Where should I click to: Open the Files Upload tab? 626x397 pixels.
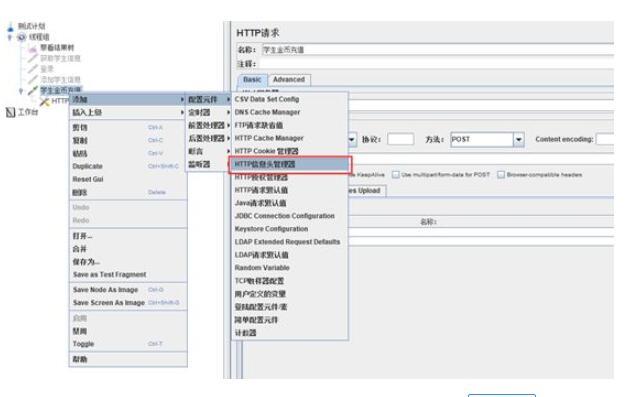click(366, 191)
